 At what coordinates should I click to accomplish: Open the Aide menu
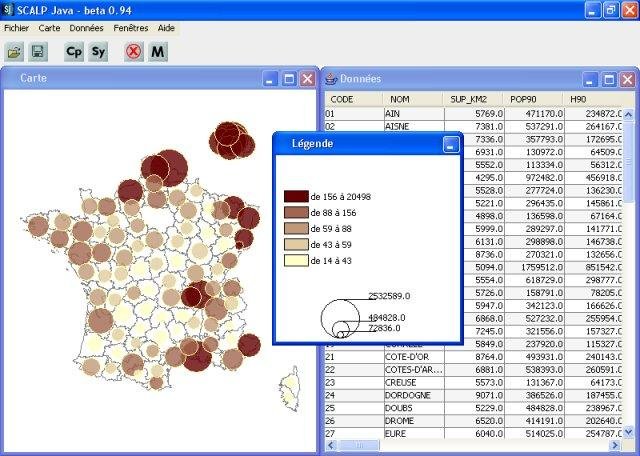tap(166, 28)
